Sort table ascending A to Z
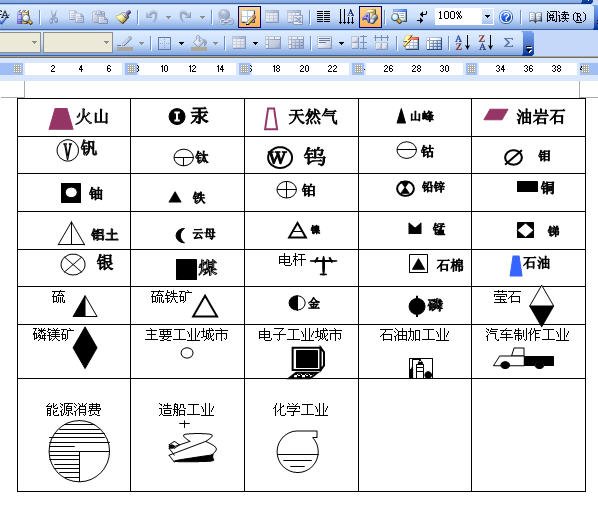Image resolution: width=598 pixels, height=514 pixels. tap(463, 43)
